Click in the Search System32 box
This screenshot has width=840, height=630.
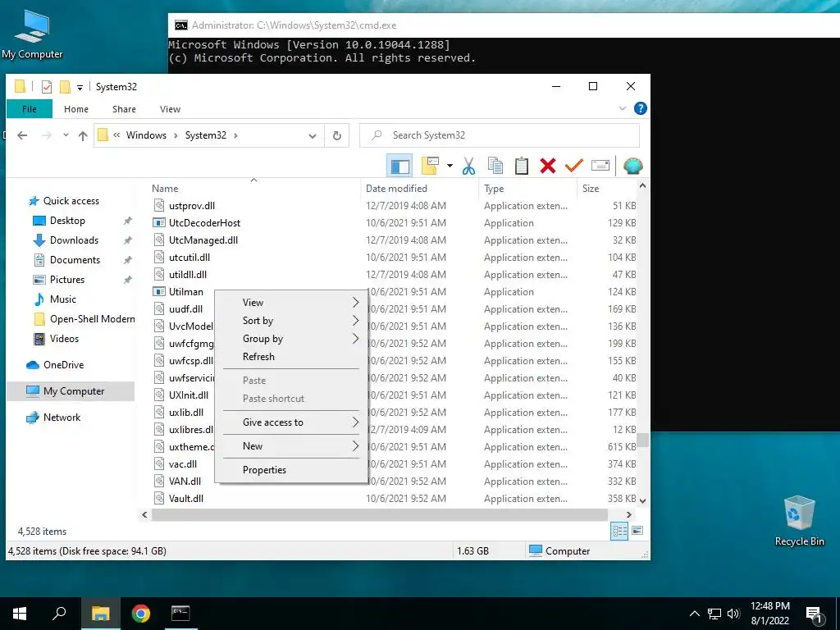(500, 135)
